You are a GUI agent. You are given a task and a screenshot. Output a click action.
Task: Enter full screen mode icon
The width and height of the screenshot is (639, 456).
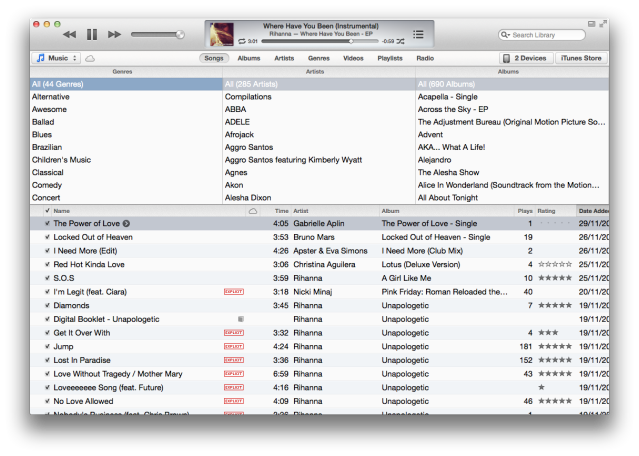603,24
